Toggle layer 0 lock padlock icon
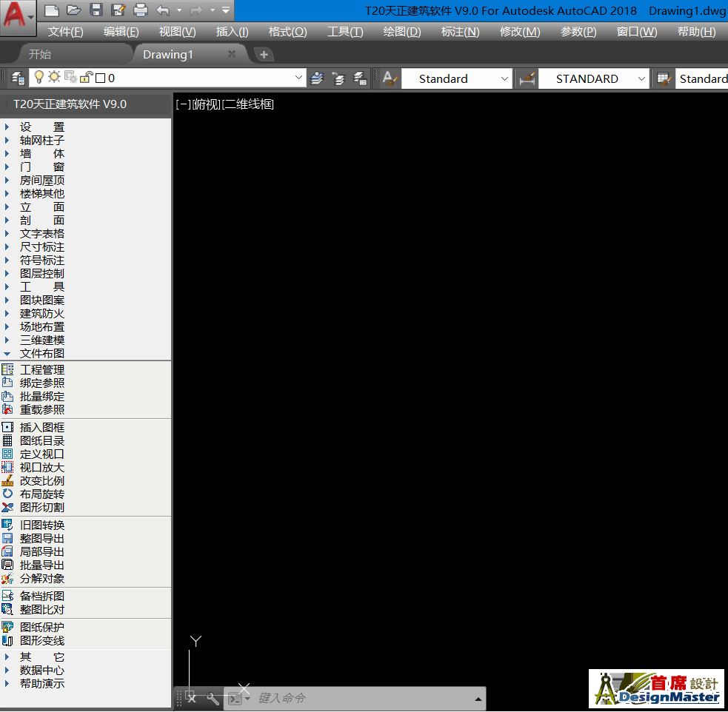Viewport: 728px width, 712px height. click(x=86, y=77)
